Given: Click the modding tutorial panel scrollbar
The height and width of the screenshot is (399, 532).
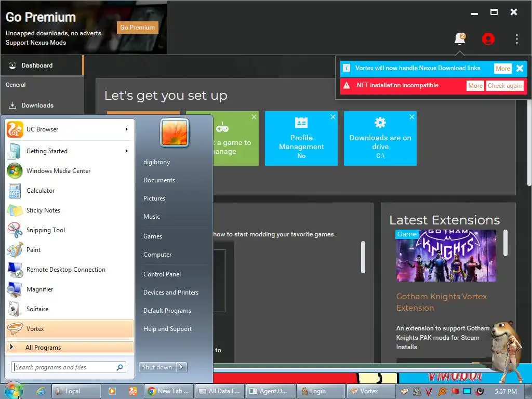Looking at the screenshot, I should (x=363, y=257).
